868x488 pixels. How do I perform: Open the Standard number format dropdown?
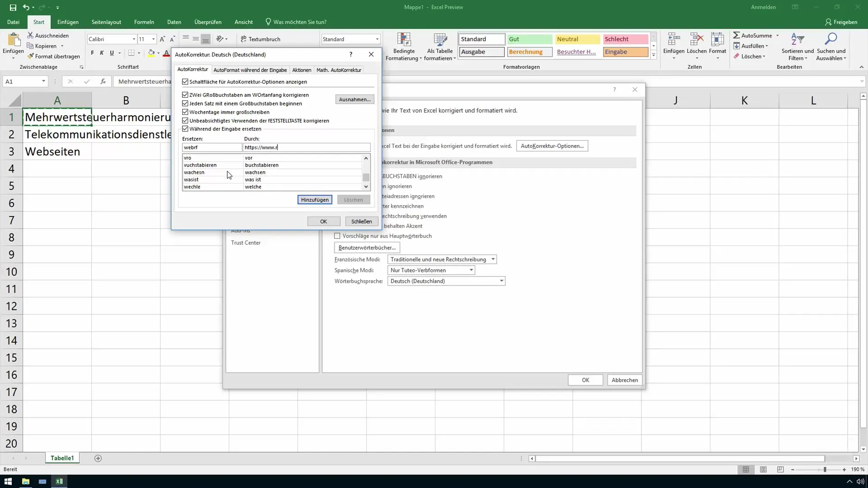(x=377, y=39)
